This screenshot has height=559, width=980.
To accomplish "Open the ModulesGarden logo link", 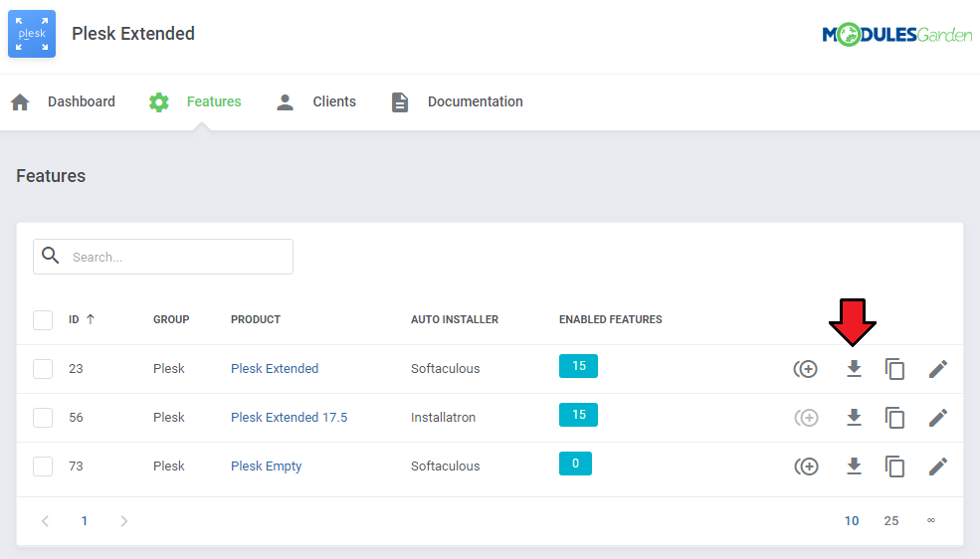I will pos(896,35).
